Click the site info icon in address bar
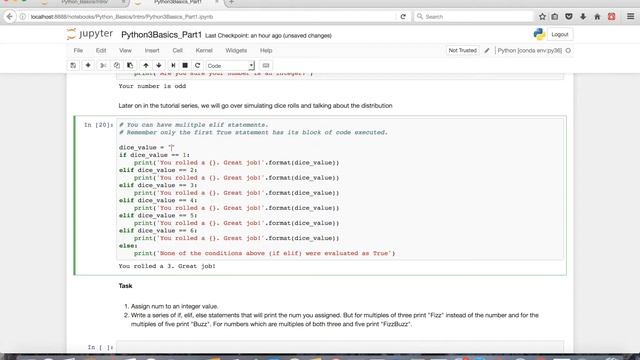Image resolution: width=640 pixels, height=360 pixels. point(23,17)
